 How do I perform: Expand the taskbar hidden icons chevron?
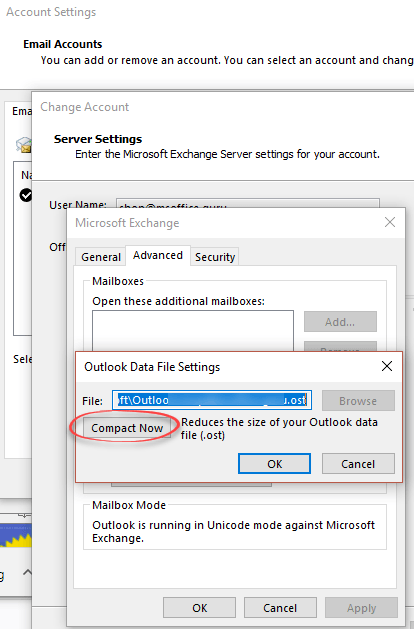(26, 572)
